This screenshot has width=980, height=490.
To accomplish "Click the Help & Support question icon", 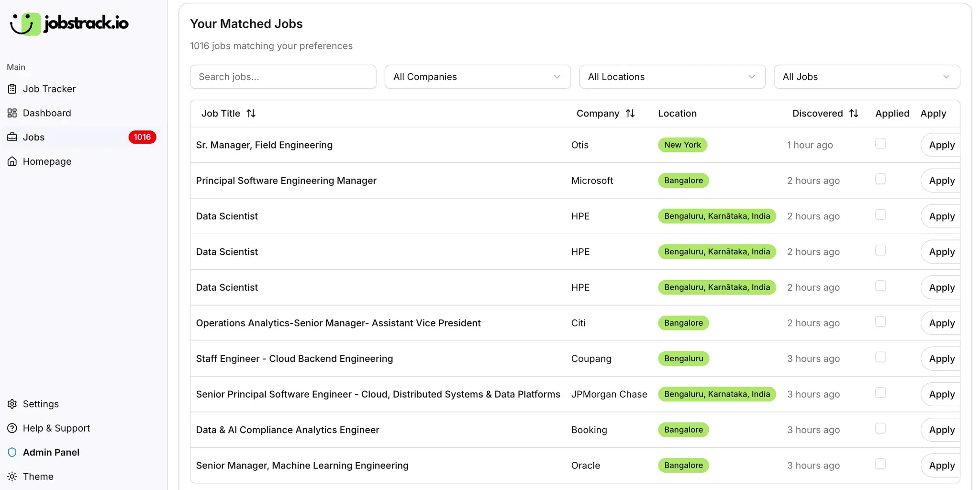I will 12,428.
